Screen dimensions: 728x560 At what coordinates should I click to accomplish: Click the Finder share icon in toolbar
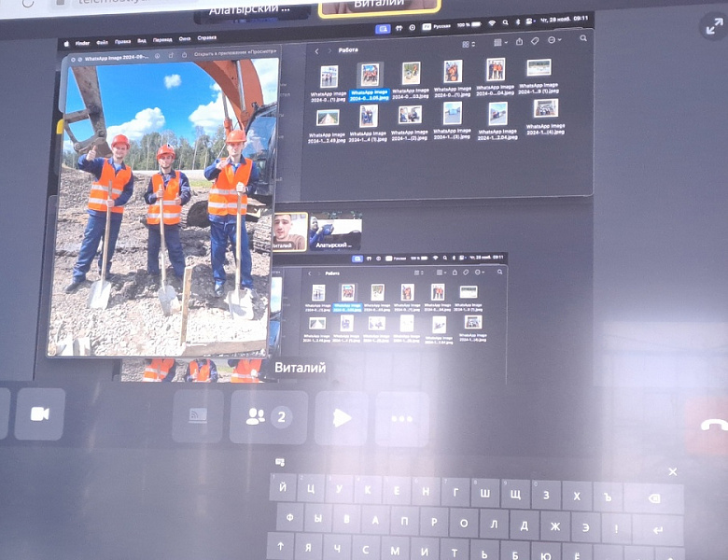(519, 42)
